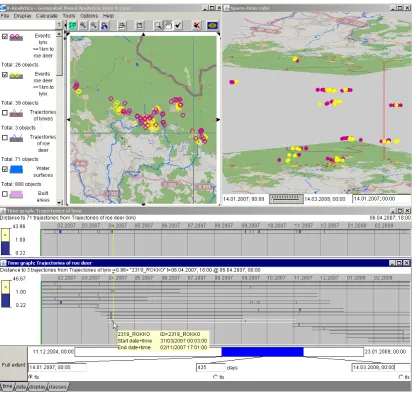Switch to the data tab
Image resolution: width=413 pixels, height=395 pixels.
21,387
